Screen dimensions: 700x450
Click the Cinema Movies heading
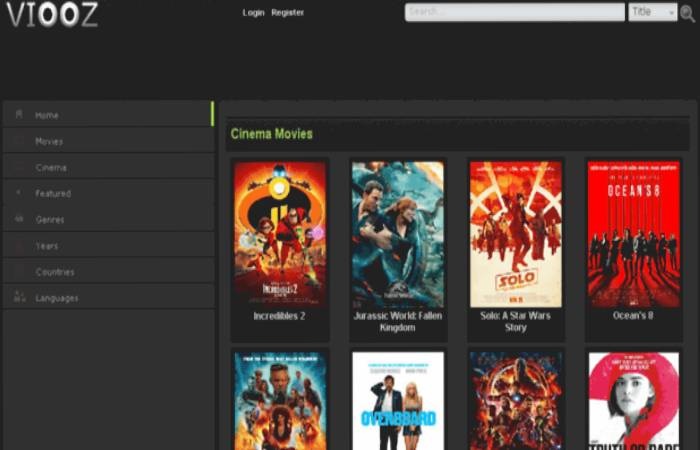271,133
